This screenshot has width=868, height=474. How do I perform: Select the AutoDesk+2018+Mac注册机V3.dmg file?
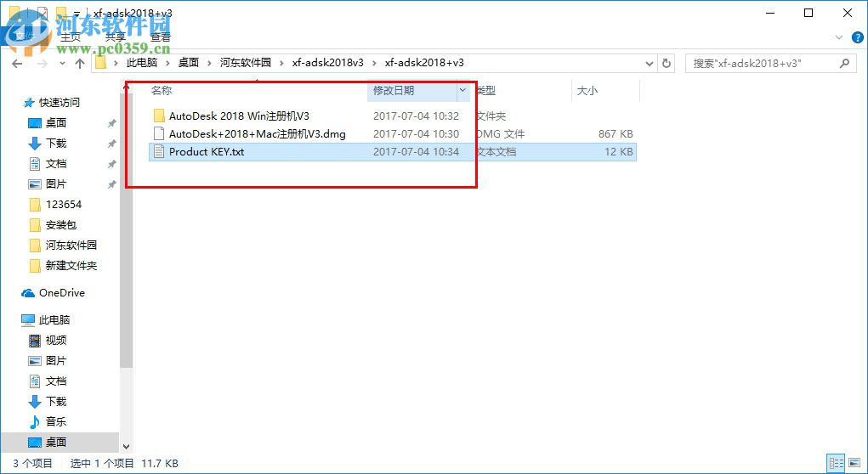[x=258, y=133]
